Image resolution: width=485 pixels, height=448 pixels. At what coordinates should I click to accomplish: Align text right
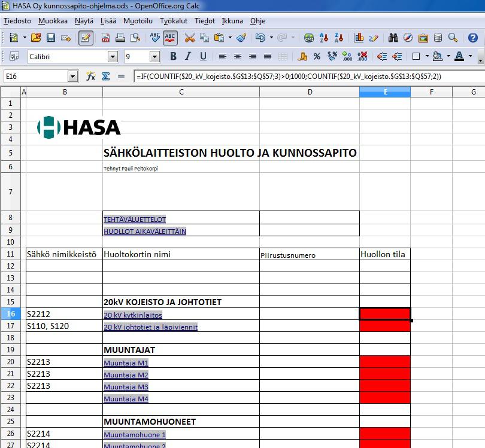click(x=253, y=57)
